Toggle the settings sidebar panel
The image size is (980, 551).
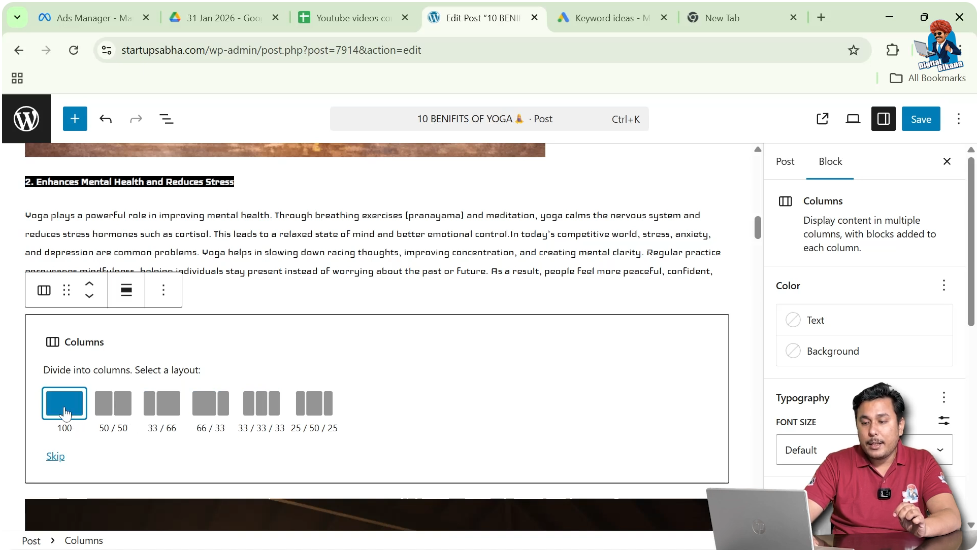[x=883, y=119]
